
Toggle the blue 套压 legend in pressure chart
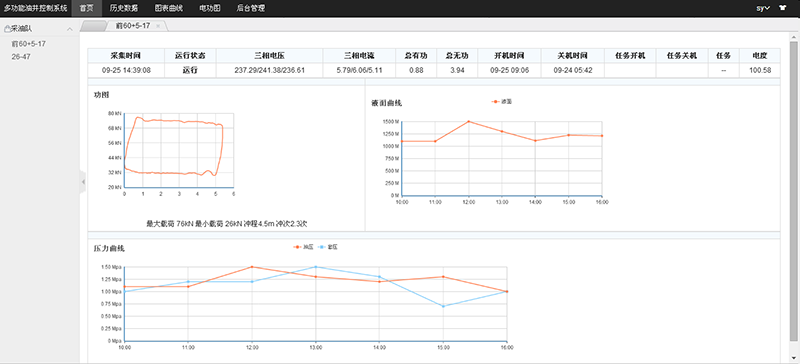[328, 247]
